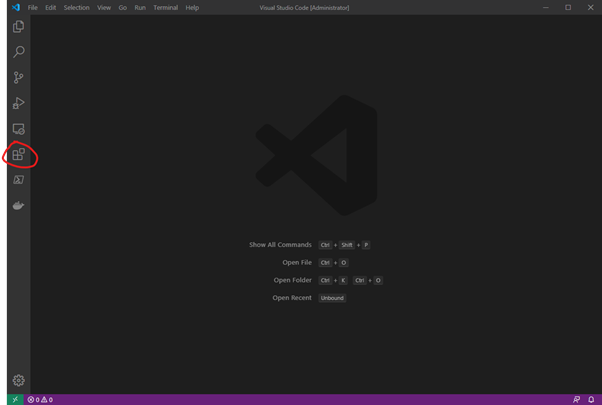This screenshot has height=405, width=602.
Task: Open the Docker view whale icon
Action: pyautogui.click(x=18, y=206)
